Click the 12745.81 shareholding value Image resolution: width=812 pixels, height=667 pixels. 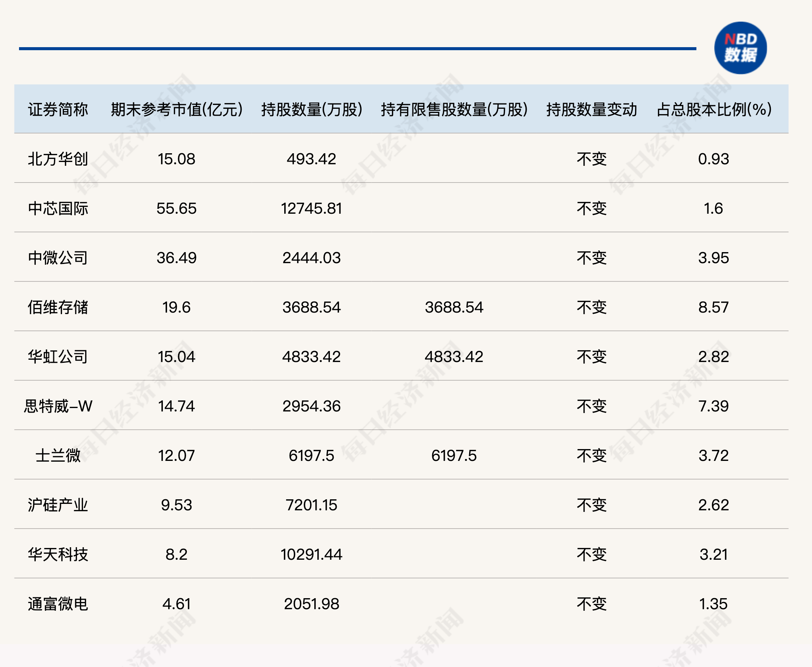[311, 208]
